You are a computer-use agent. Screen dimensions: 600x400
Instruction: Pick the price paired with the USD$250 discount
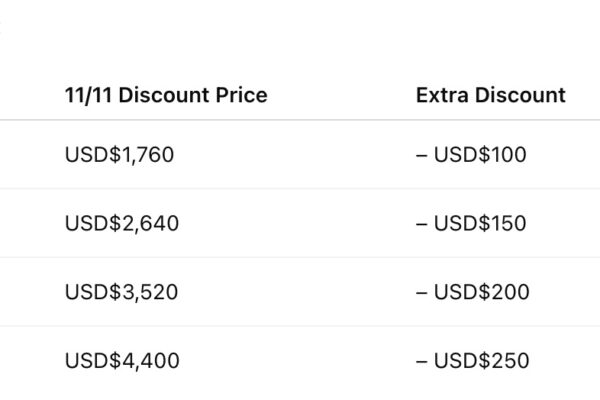click(122, 360)
